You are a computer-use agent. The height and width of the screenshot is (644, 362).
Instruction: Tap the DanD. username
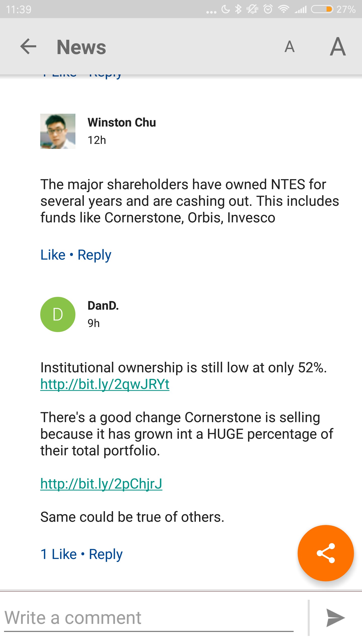point(103,306)
